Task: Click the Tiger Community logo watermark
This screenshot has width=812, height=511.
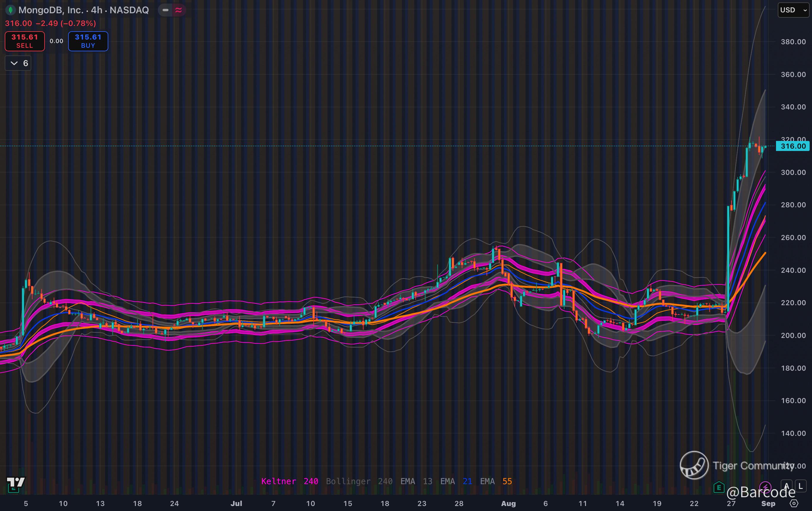Action: coord(694,465)
